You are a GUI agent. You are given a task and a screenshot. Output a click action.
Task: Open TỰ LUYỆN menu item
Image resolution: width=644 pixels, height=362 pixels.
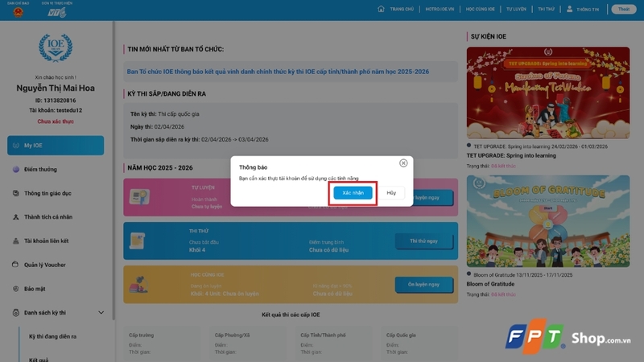click(x=516, y=9)
